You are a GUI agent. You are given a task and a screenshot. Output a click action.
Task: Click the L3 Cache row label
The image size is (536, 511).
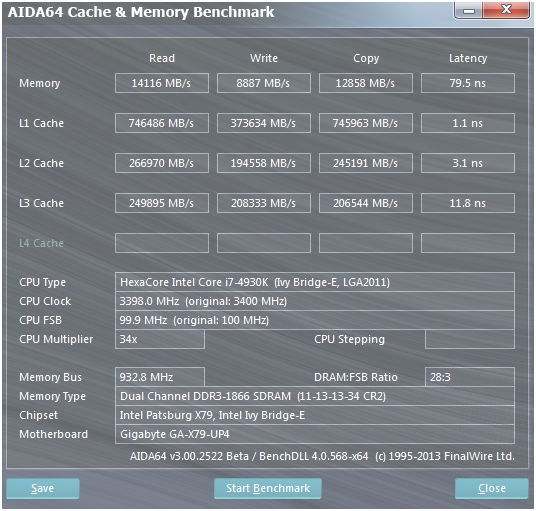41,203
